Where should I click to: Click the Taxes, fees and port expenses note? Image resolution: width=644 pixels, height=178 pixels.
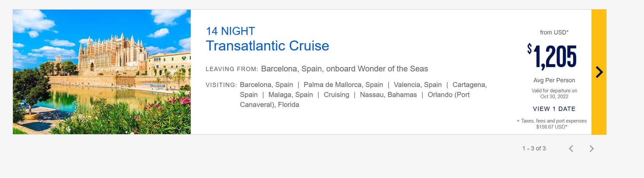[552, 124]
